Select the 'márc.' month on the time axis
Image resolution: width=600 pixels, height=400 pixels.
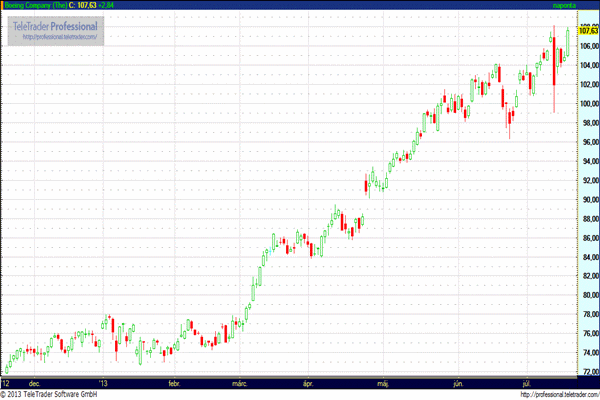[240, 383]
